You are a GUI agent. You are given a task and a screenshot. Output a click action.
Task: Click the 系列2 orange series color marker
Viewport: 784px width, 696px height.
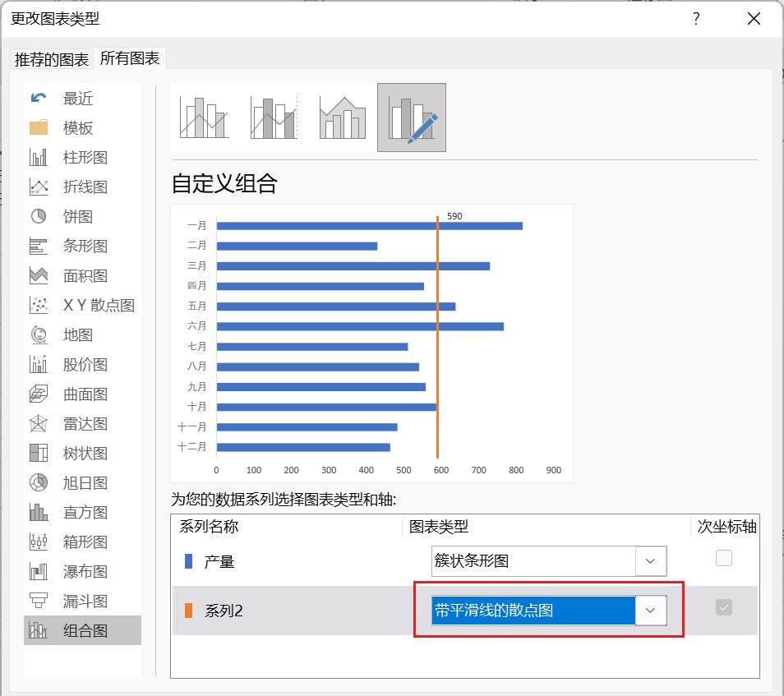(188, 611)
